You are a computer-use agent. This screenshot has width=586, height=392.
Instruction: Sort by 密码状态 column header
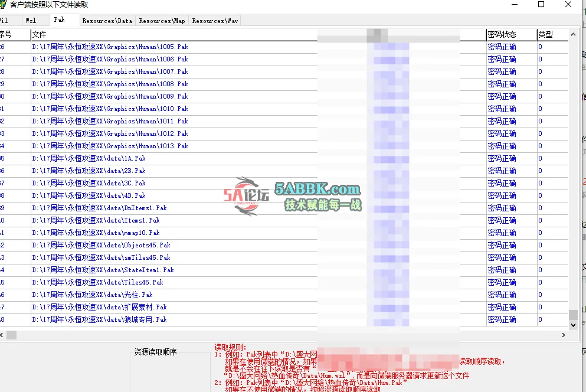tap(512, 34)
